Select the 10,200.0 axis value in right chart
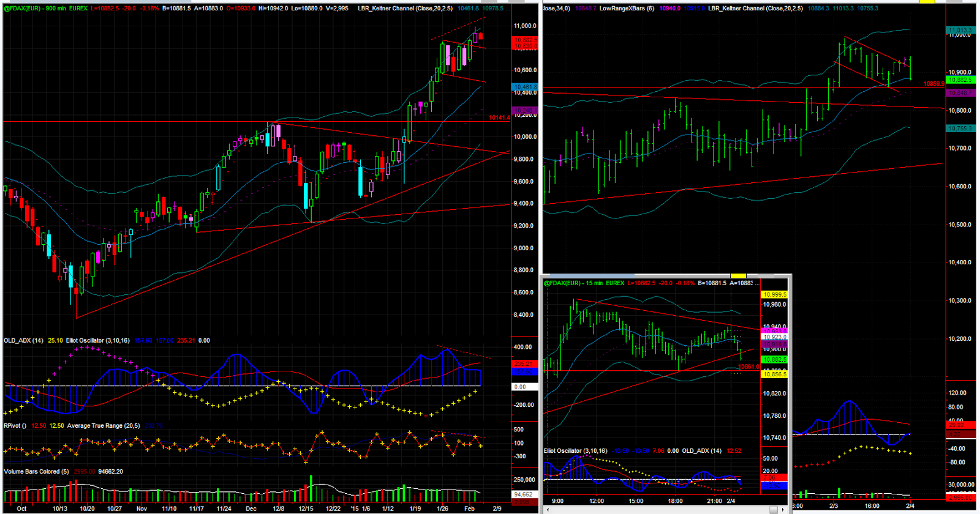The height and width of the screenshot is (514, 980). point(960,338)
